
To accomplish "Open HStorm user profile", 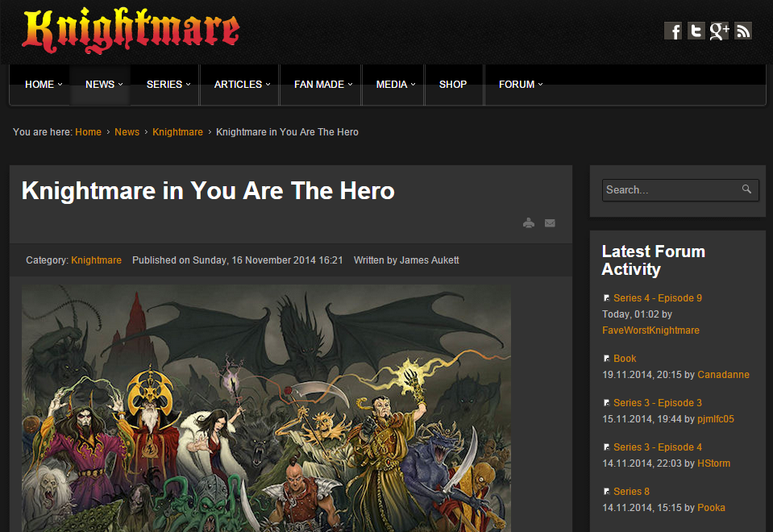I will point(714,463).
